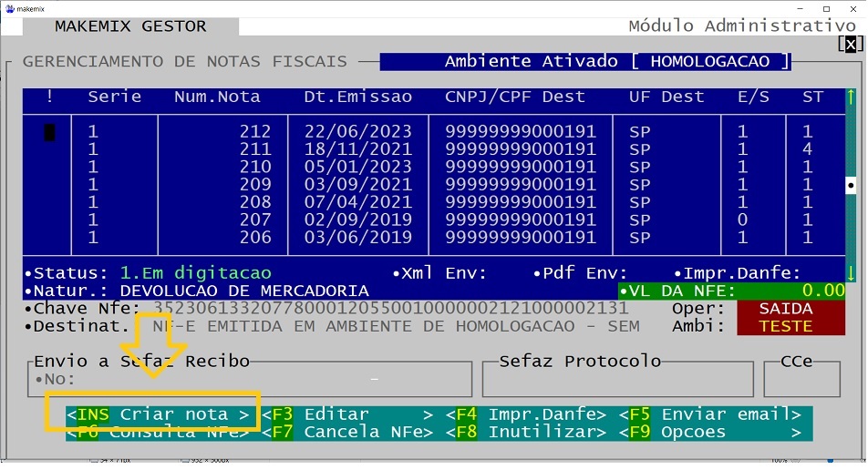The height and width of the screenshot is (470, 868).
Task: Close the panel with the [X] button
Action: pos(851,45)
